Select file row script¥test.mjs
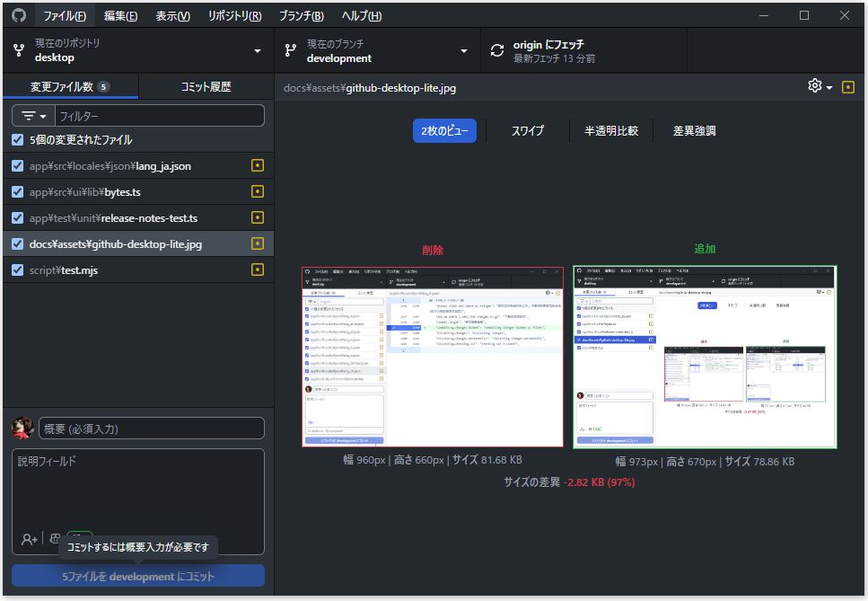This screenshot has height=601, width=868. tap(138, 270)
